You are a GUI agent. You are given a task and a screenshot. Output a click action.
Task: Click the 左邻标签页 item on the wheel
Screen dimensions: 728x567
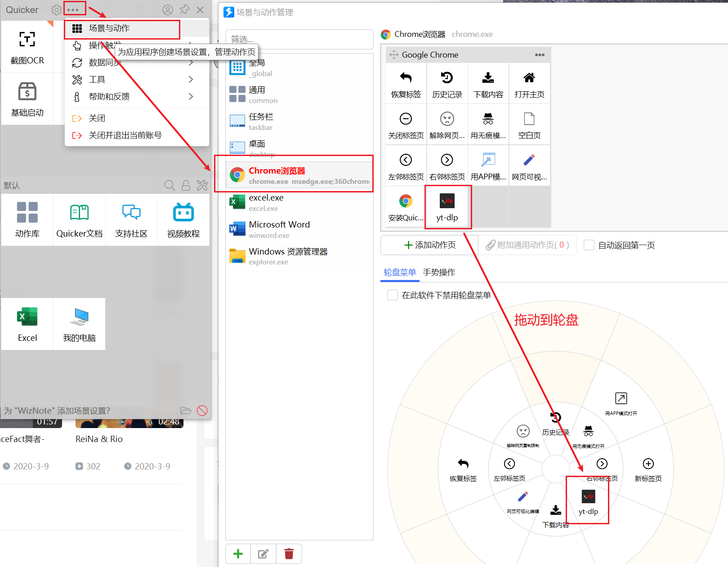click(509, 469)
